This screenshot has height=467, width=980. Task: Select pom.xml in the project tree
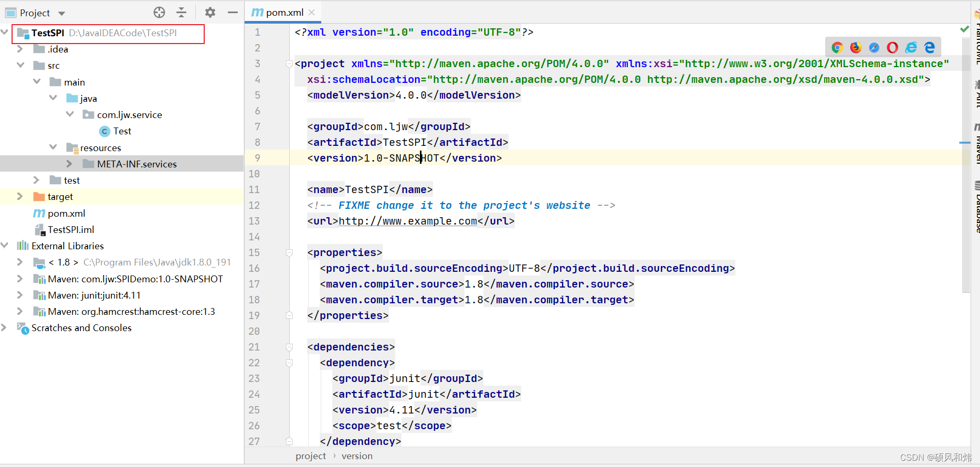coord(66,214)
